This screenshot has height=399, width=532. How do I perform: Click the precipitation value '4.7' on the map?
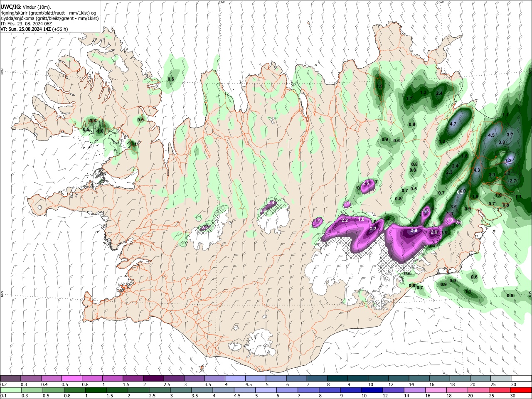coord(453,124)
